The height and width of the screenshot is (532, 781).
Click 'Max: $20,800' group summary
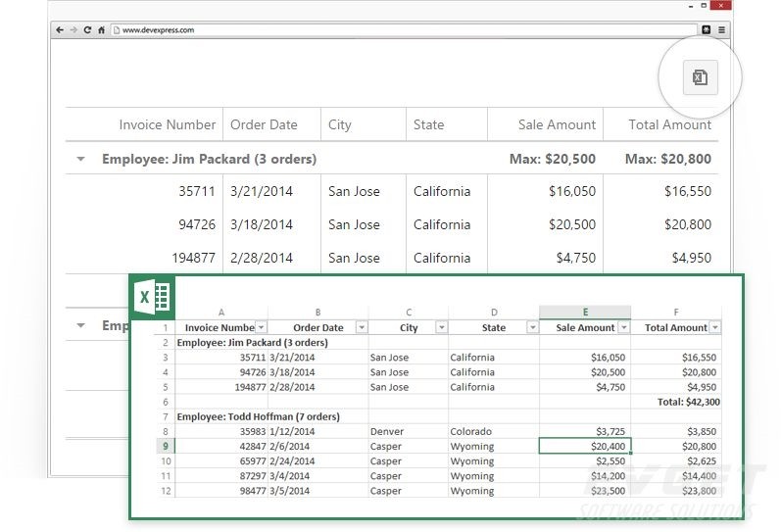pyautogui.click(x=668, y=159)
